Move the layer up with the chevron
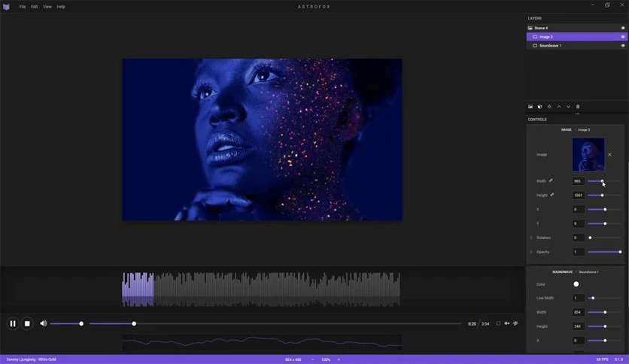 pyautogui.click(x=559, y=107)
